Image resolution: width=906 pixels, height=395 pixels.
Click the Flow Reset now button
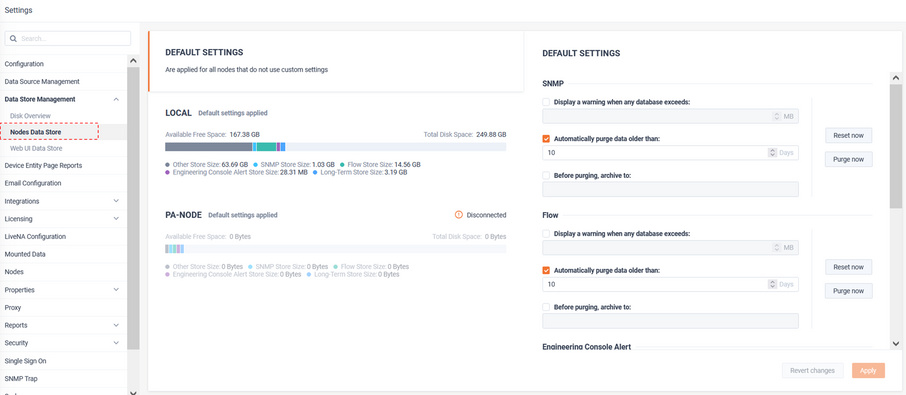pos(848,267)
